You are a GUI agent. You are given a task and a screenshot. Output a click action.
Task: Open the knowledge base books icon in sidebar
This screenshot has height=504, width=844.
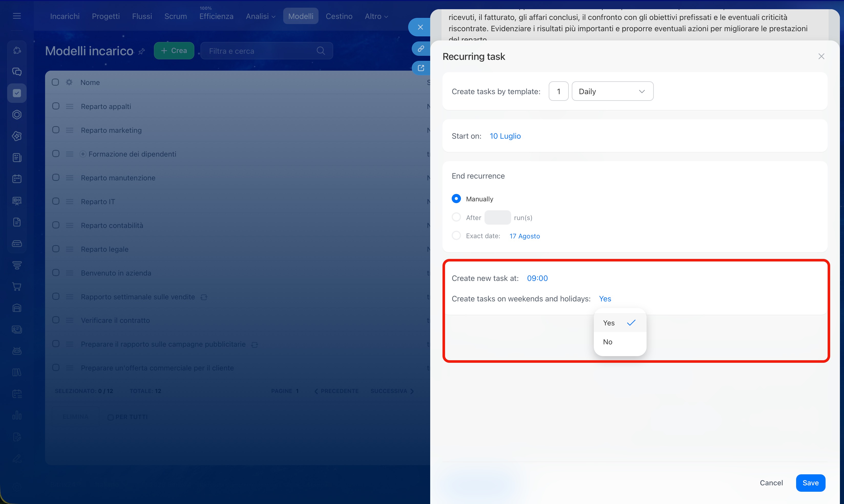(x=17, y=372)
